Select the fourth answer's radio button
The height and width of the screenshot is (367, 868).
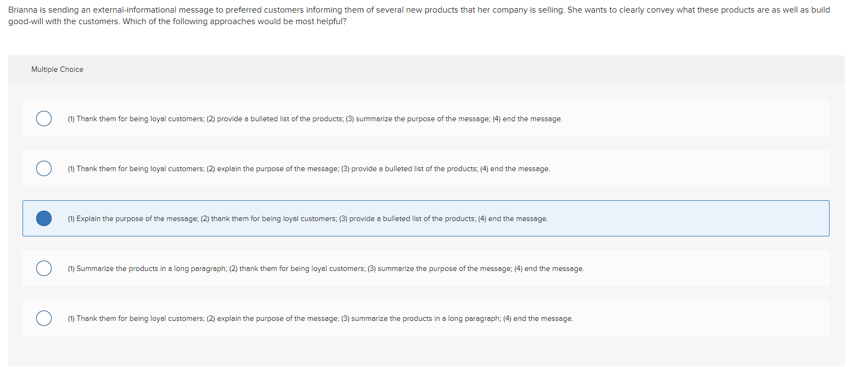coord(44,268)
